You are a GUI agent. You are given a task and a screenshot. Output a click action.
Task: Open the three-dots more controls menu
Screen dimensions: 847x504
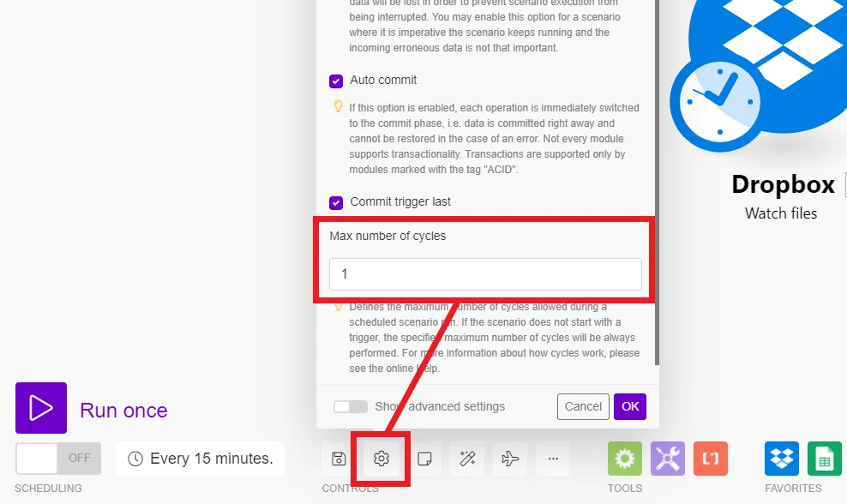(x=553, y=459)
